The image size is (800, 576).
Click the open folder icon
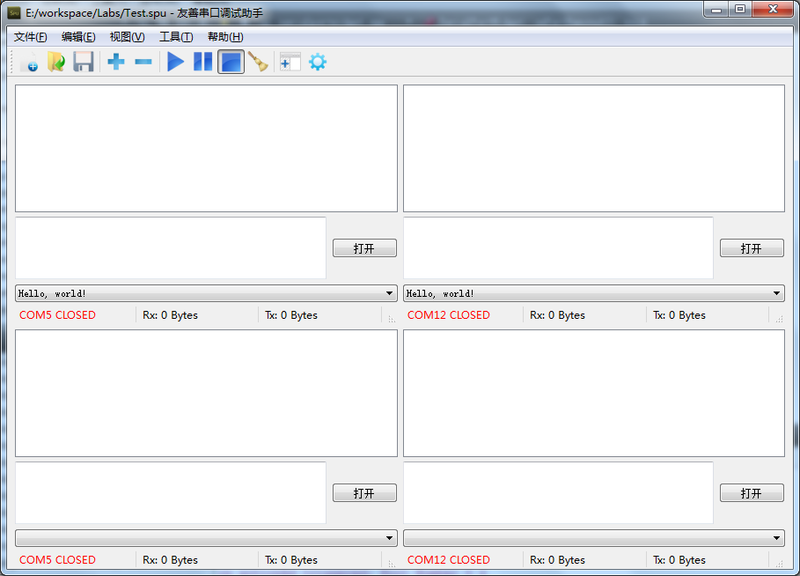point(56,62)
